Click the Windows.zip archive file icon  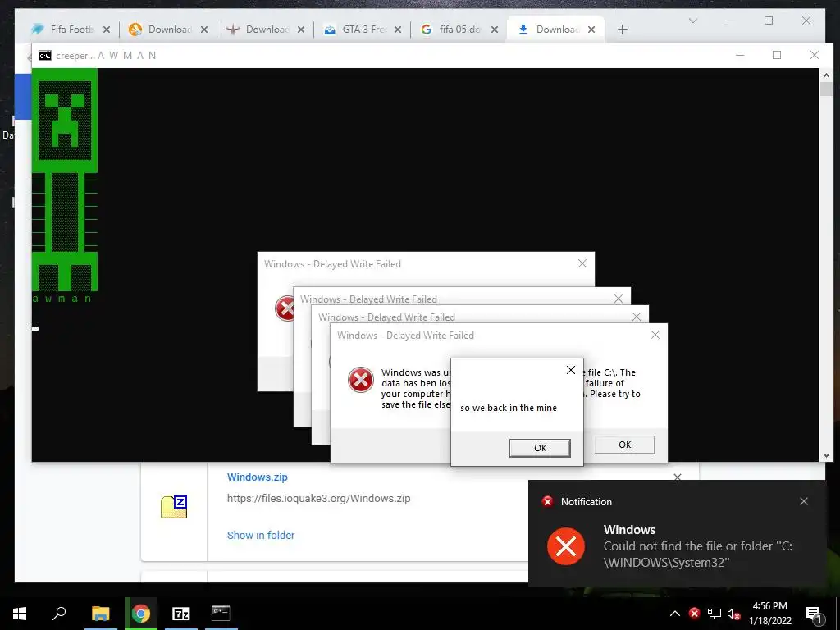pos(174,507)
